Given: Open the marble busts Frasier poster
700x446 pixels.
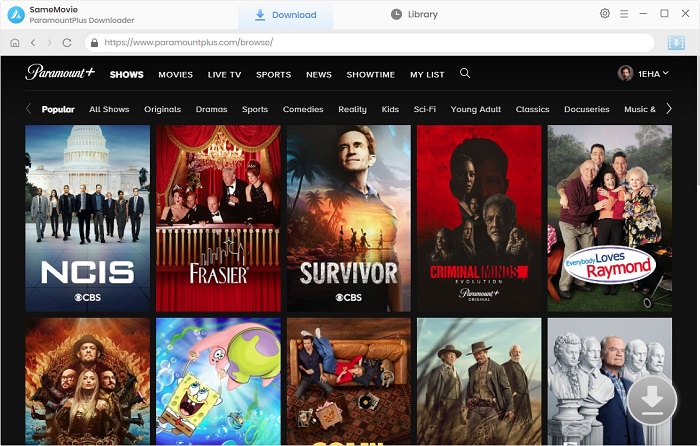Looking at the screenshot, I should [x=610, y=381].
